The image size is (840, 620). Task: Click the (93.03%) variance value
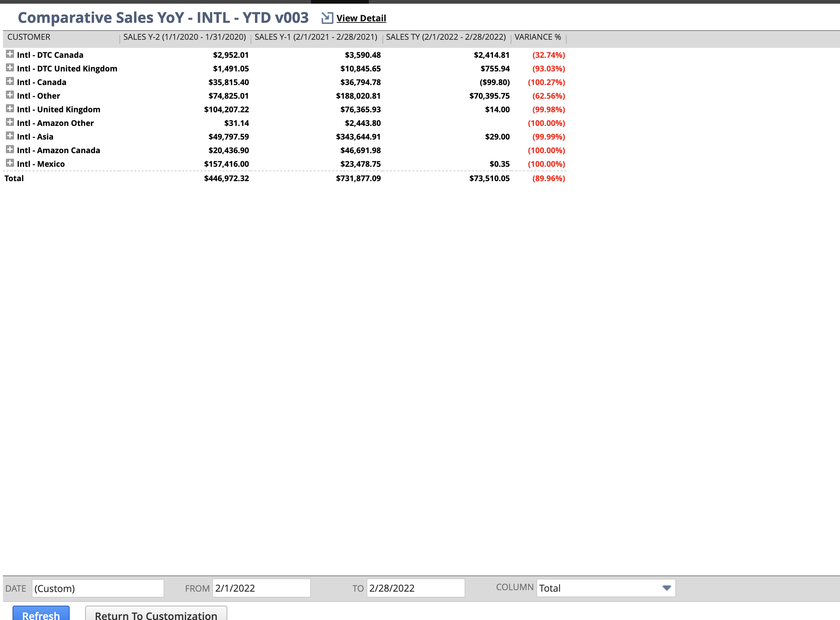[x=548, y=69]
